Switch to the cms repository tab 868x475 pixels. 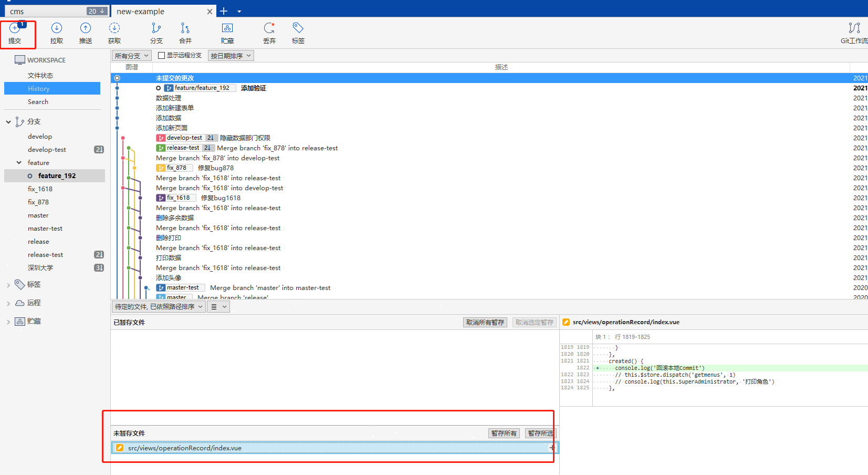[x=47, y=11]
